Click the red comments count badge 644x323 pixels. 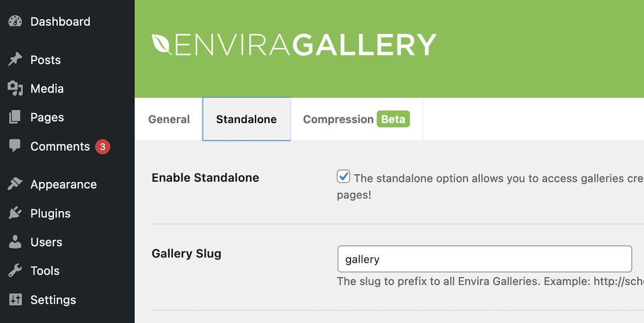(103, 147)
